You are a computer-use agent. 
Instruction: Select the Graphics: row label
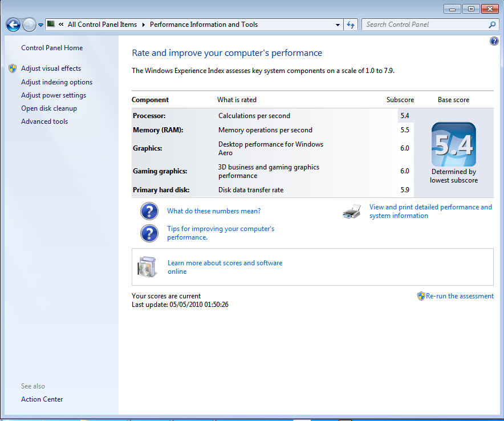click(x=148, y=148)
